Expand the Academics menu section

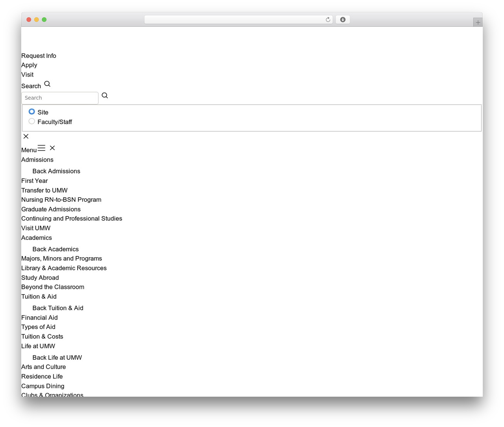click(37, 238)
